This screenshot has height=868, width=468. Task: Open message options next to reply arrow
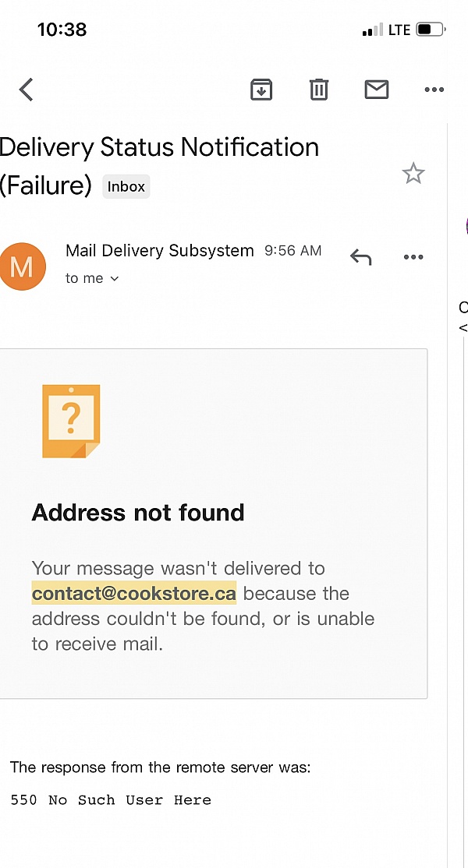tap(413, 257)
